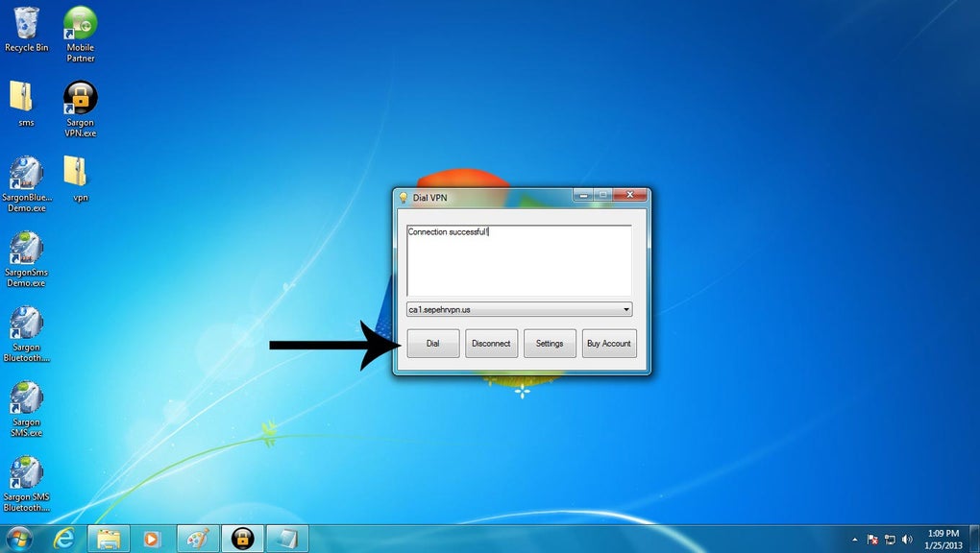The width and height of the screenshot is (980, 553).
Task: Click the Show desktop strip at taskbar end
Action: coord(974,540)
